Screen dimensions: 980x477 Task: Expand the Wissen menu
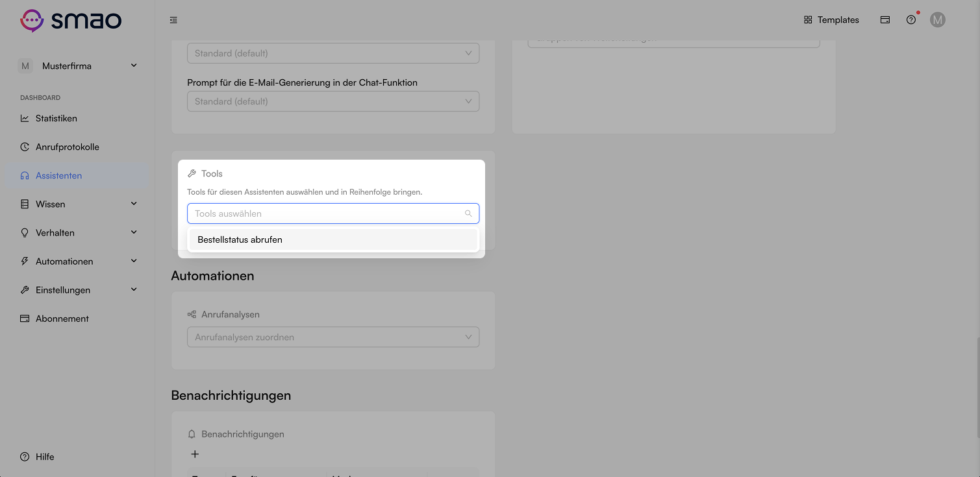(x=78, y=204)
